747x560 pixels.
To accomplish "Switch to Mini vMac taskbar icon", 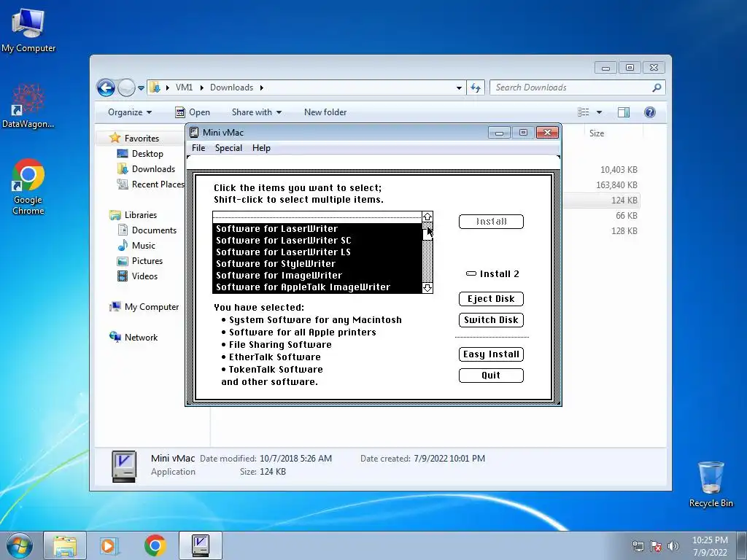I will pyautogui.click(x=201, y=545).
